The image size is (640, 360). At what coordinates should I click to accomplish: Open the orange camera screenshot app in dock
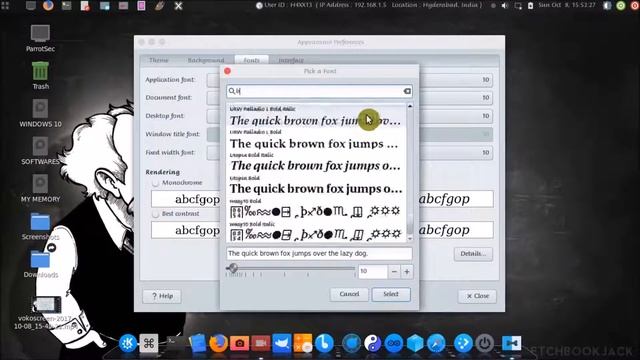240,343
